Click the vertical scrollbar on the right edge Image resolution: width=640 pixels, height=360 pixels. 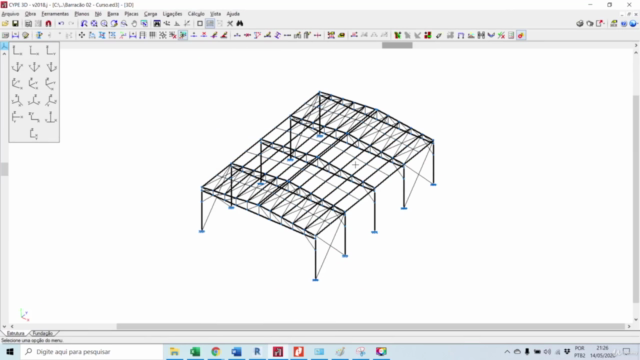tap(636, 199)
